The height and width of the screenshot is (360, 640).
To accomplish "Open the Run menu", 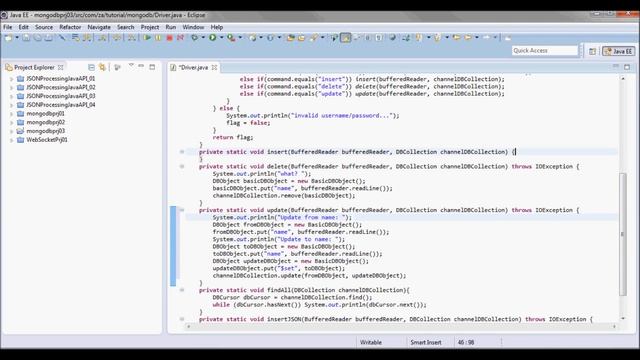I will point(171,27).
